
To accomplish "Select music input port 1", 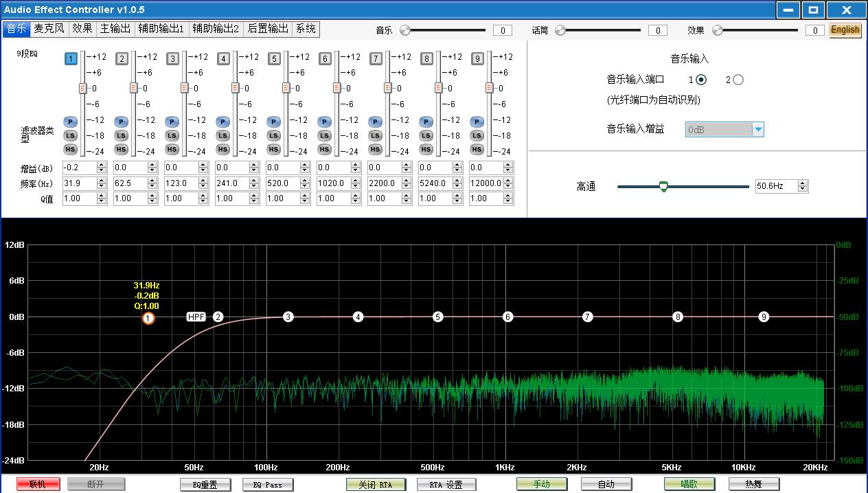I will (x=701, y=80).
